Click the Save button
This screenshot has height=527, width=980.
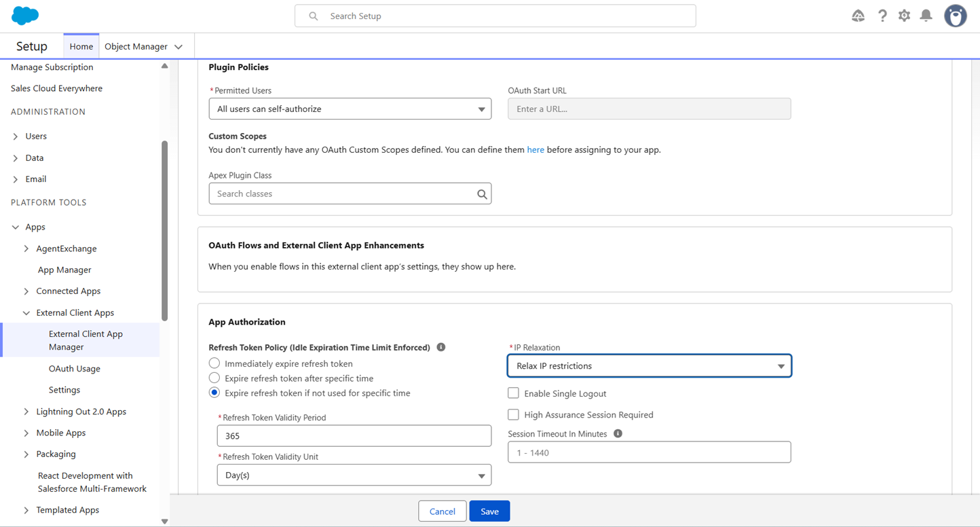click(489, 511)
